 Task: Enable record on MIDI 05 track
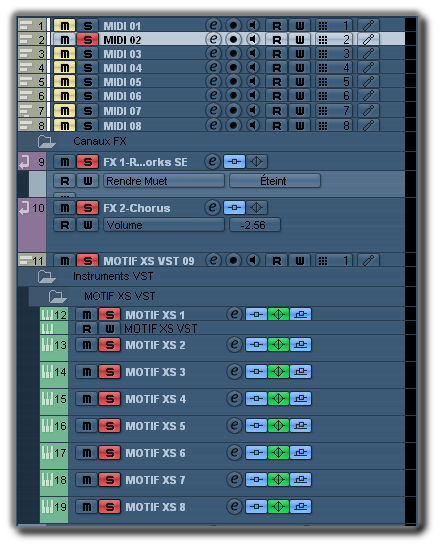pos(233,81)
